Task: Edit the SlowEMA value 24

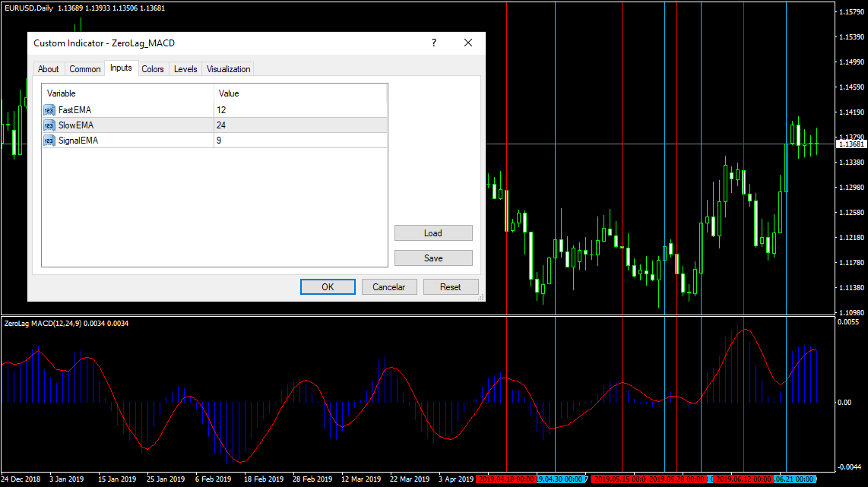Action: click(x=300, y=125)
